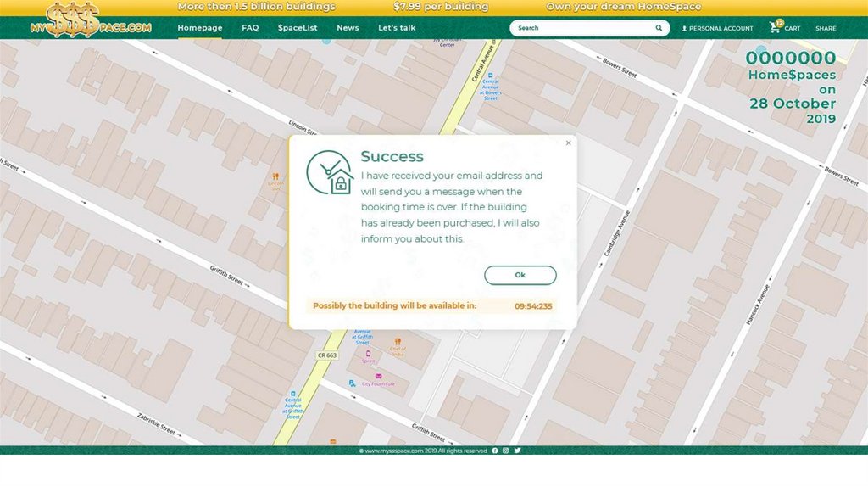This screenshot has height=487, width=868.
Task: Click the parking icon on the map
Action: 352,383
